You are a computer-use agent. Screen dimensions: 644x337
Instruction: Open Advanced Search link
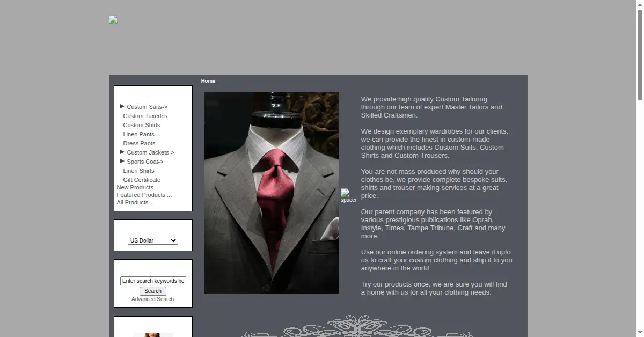tap(153, 299)
